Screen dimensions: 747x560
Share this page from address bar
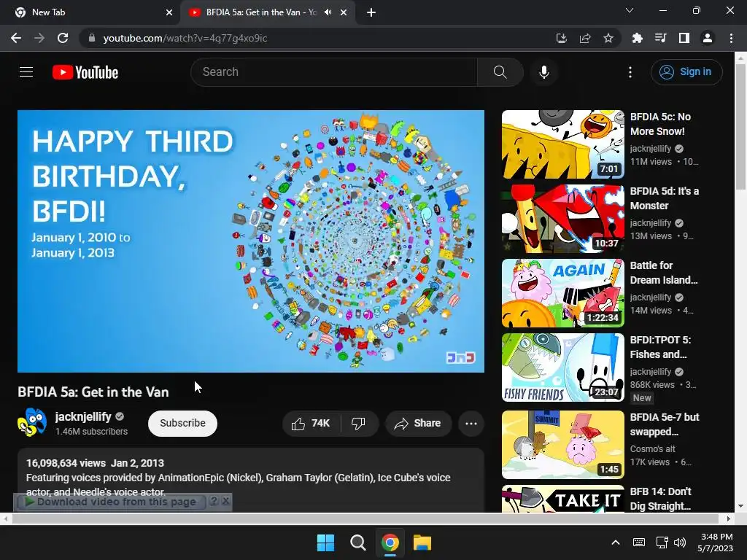click(x=585, y=38)
